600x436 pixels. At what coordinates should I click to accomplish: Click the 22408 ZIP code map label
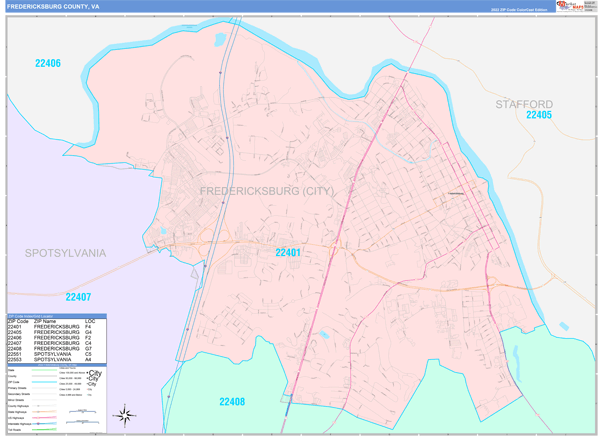pyautogui.click(x=232, y=402)
